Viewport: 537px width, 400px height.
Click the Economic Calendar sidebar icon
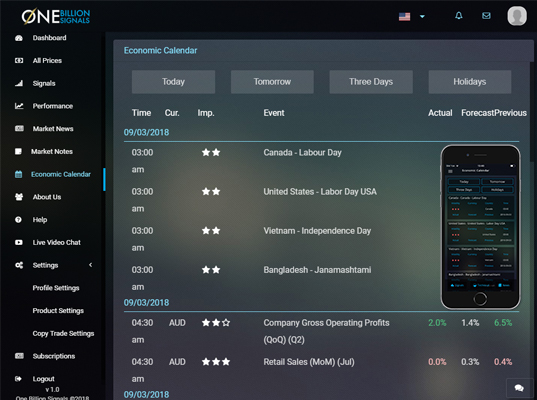pos(18,174)
